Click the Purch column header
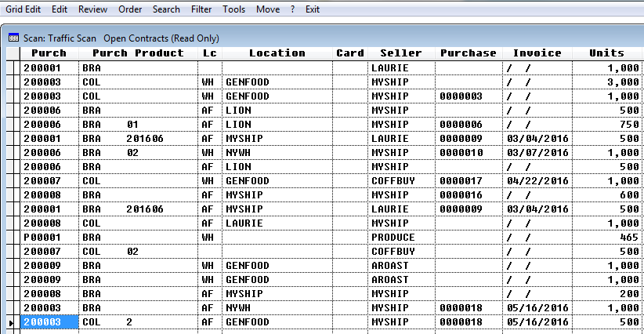 pyautogui.click(x=49, y=53)
